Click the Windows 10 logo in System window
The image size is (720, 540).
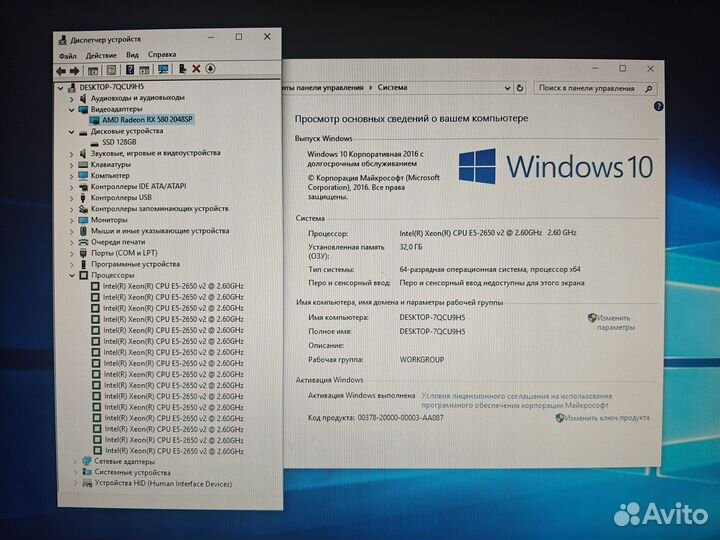(x=556, y=166)
